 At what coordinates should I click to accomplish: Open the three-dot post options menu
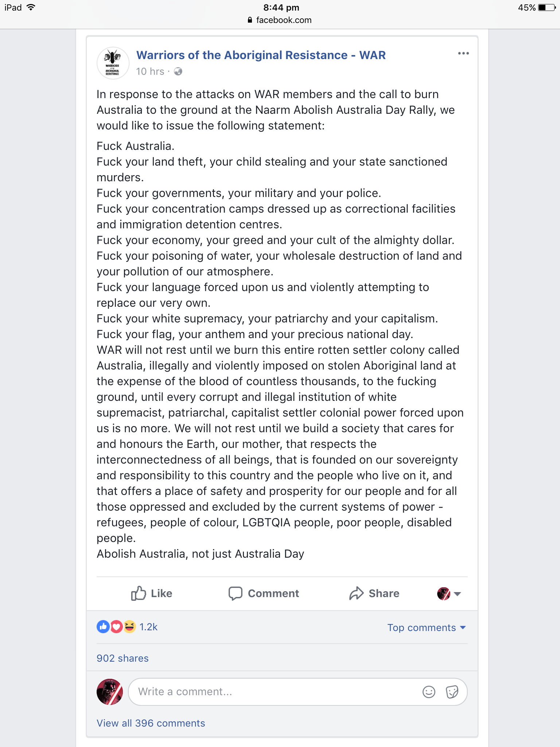pyautogui.click(x=463, y=53)
